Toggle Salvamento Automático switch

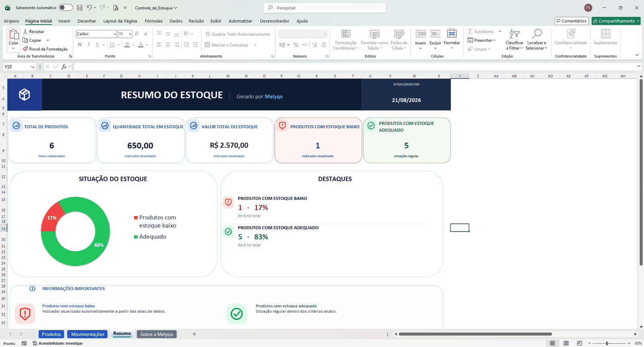tap(66, 8)
